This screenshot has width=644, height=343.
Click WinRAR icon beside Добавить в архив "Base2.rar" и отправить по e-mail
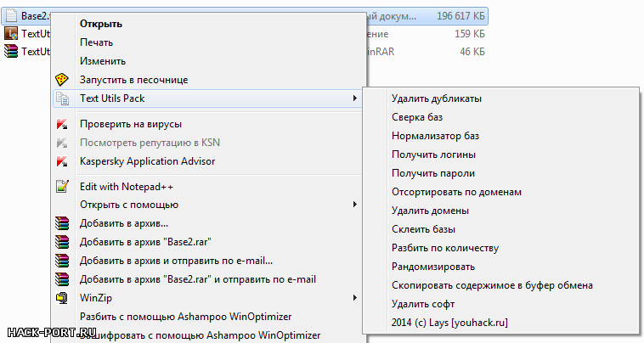click(x=62, y=279)
